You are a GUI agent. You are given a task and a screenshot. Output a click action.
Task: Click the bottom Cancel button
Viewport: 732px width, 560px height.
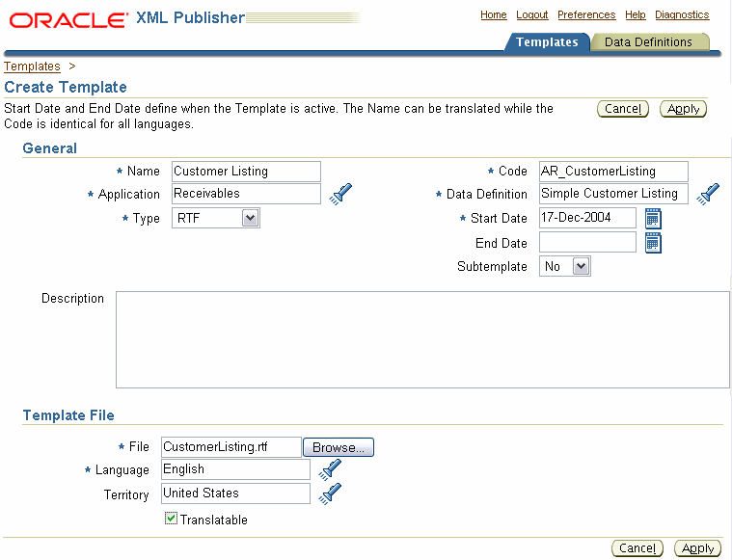coord(637,547)
